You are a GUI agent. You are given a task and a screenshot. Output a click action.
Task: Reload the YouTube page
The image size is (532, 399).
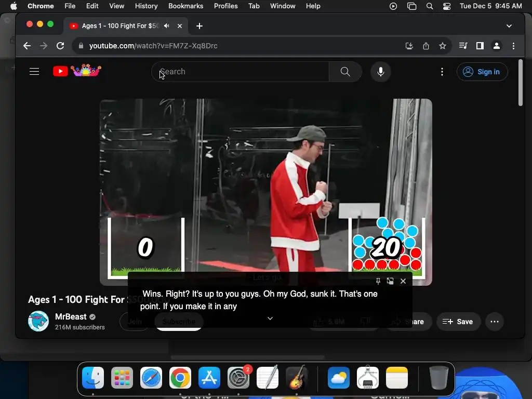pos(60,46)
